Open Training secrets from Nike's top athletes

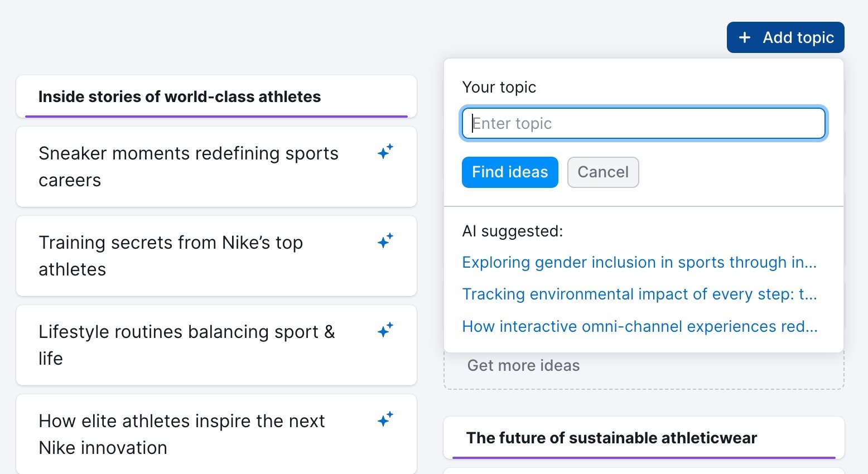pos(171,256)
